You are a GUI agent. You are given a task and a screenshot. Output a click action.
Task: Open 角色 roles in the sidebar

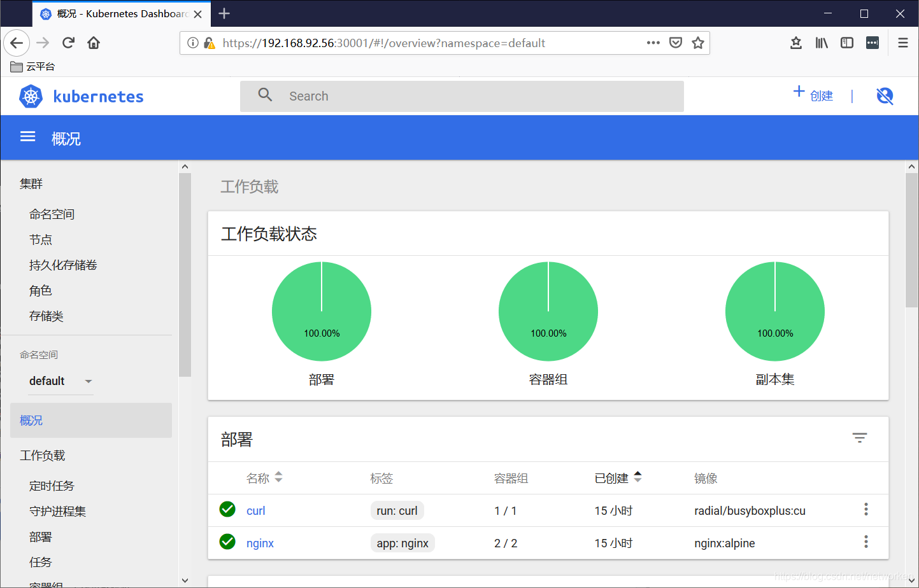41,291
